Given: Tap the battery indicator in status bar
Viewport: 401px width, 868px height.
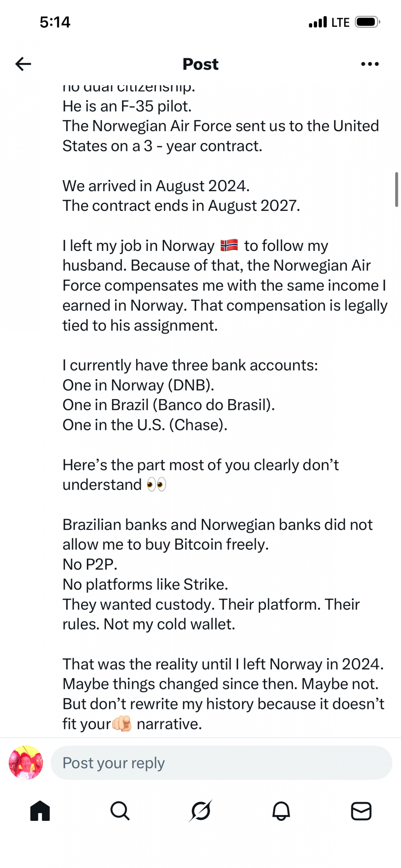Looking at the screenshot, I should 367,22.
